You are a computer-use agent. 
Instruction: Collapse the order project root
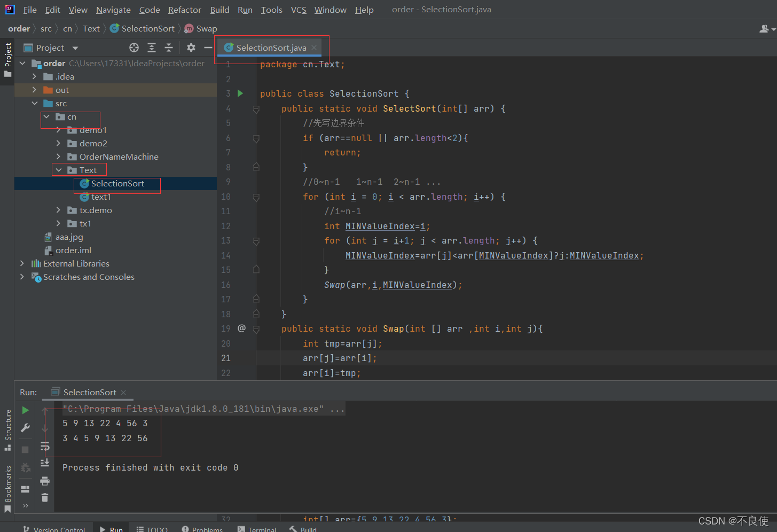(23, 64)
